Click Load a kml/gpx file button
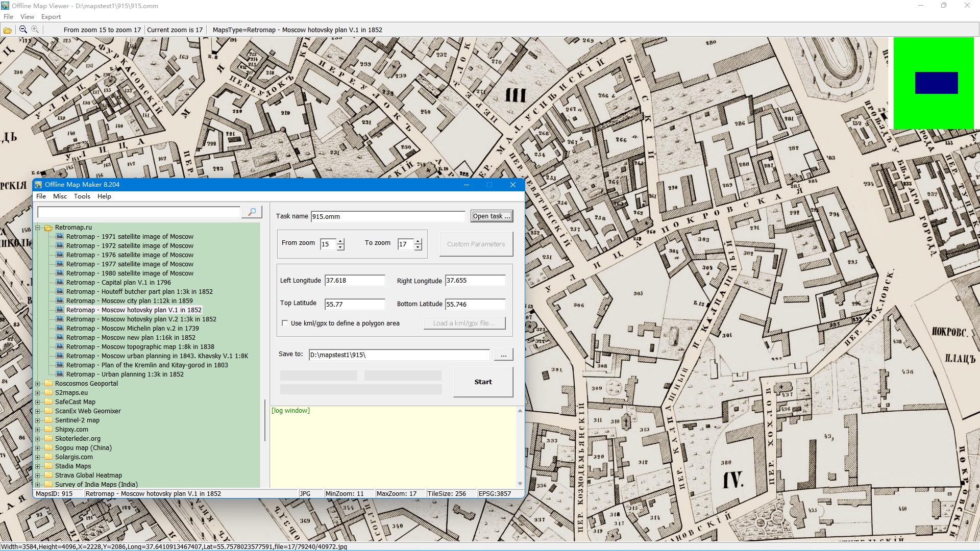The height and width of the screenshot is (551, 980). click(x=464, y=323)
